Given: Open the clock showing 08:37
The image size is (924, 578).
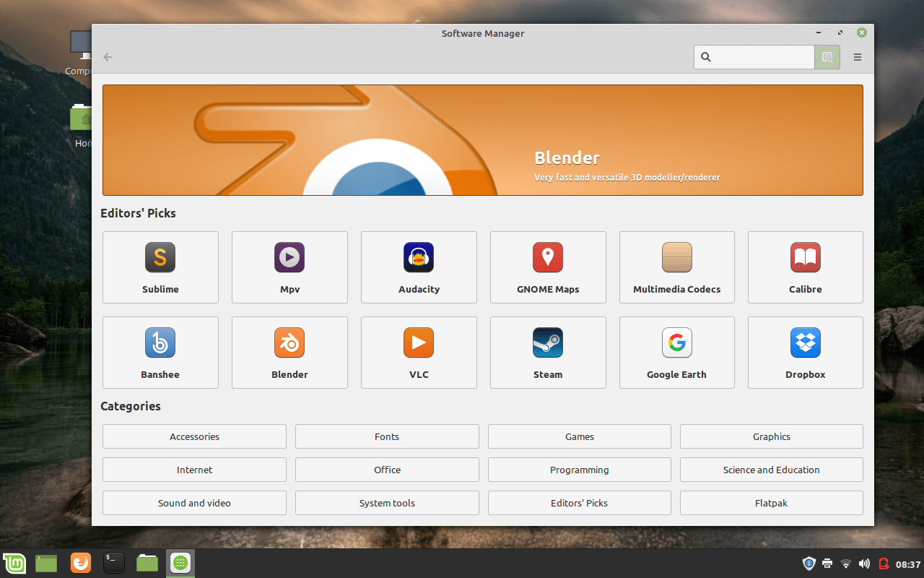Looking at the screenshot, I should (908, 564).
